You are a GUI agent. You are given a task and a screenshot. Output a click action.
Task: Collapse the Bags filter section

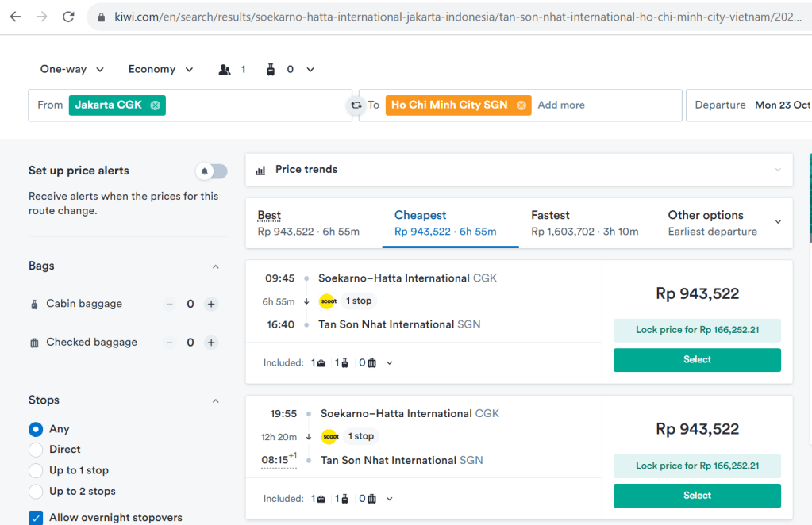(x=215, y=266)
